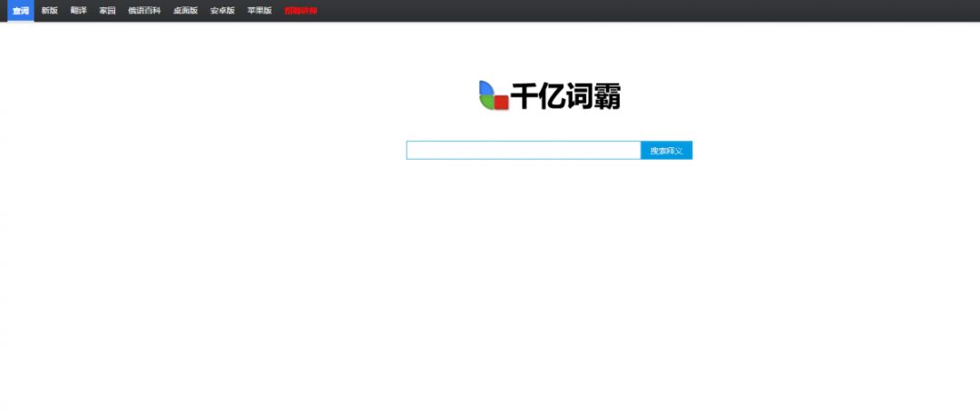Click the blue 搜索释义 search button
This screenshot has width=980, height=412.
click(x=666, y=150)
